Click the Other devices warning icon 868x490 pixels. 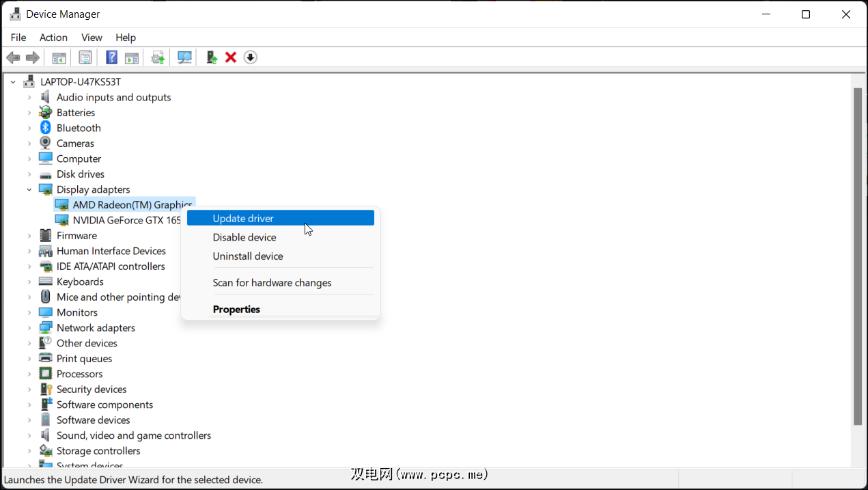tap(46, 343)
